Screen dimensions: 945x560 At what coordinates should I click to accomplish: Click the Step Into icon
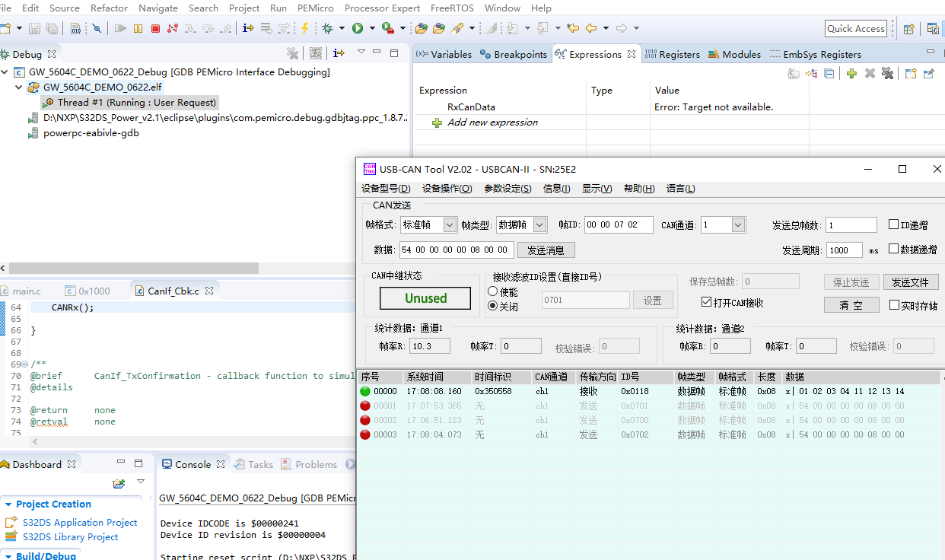[190, 28]
